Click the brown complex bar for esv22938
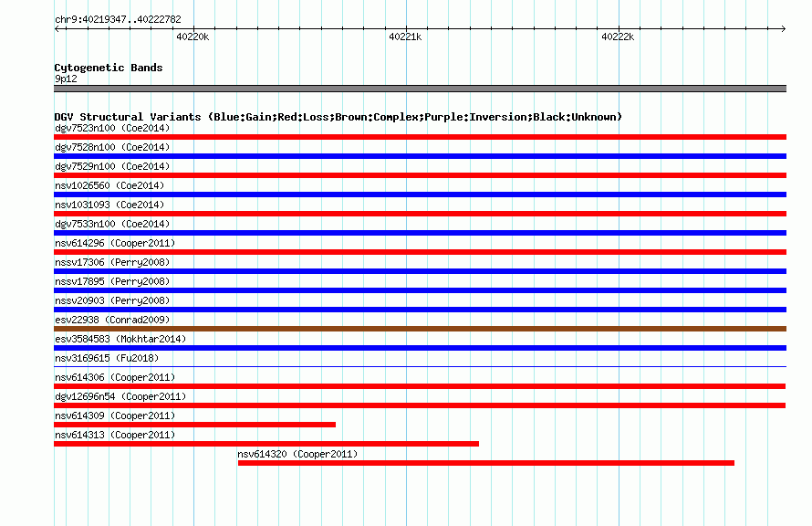The height and width of the screenshot is (526, 812). (x=420, y=329)
